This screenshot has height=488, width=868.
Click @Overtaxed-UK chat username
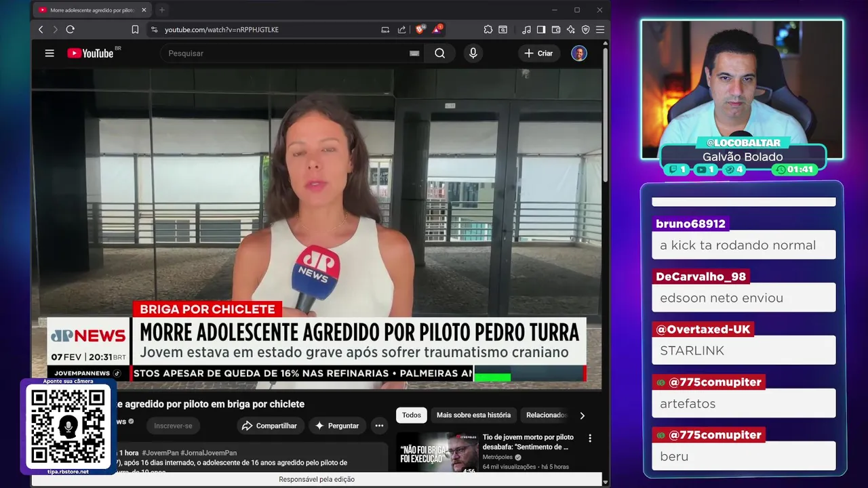pyautogui.click(x=703, y=329)
